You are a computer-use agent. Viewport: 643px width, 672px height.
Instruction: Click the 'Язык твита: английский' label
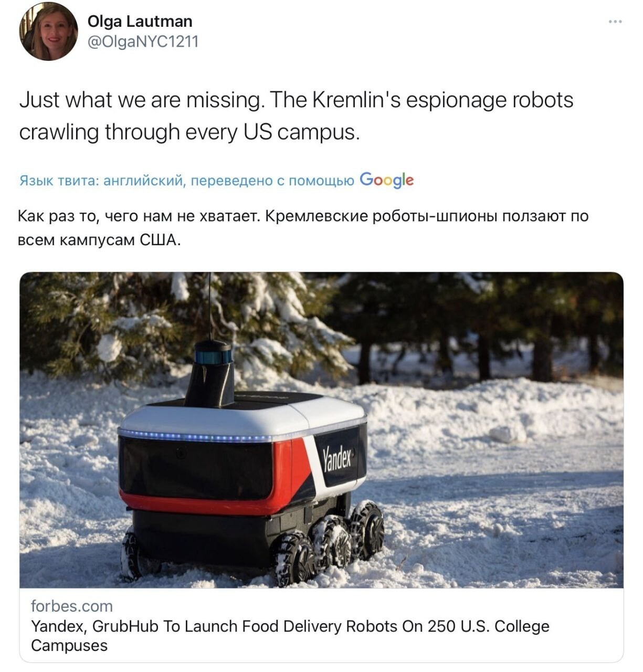(101, 181)
